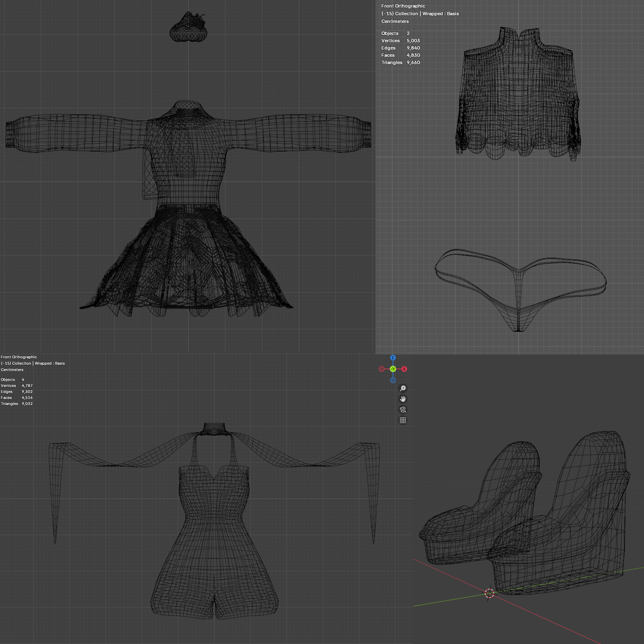Click the 3D cursor near the shoes
Viewport: 644px width, 644px height.
[489, 593]
